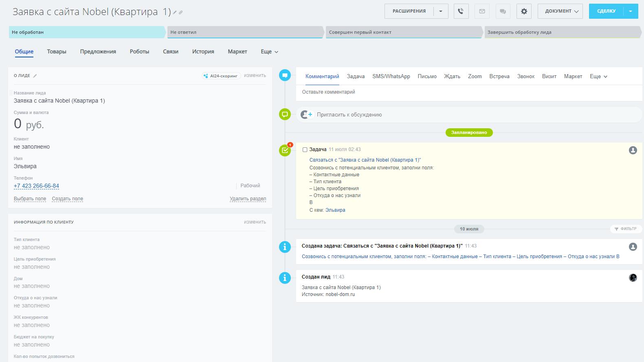Click the email envelope icon in header
This screenshot has height=362, width=644.
[x=482, y=11]
